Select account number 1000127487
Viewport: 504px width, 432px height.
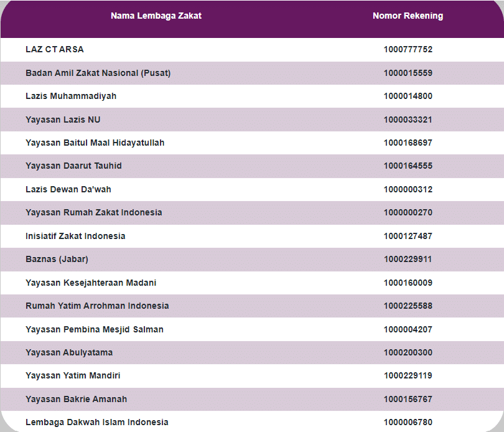(x=408, y=236)
